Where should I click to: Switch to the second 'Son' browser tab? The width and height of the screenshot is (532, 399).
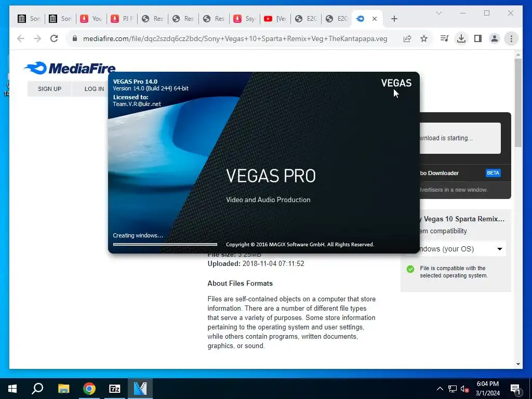click(60, 19)
